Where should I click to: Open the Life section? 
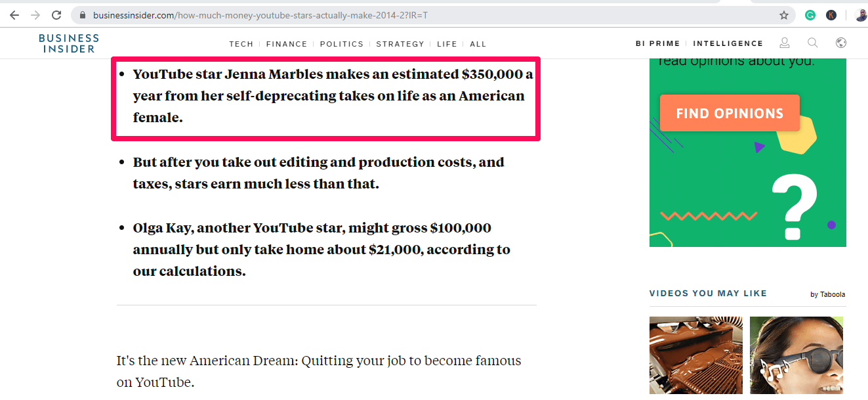(x=447, y=44)
